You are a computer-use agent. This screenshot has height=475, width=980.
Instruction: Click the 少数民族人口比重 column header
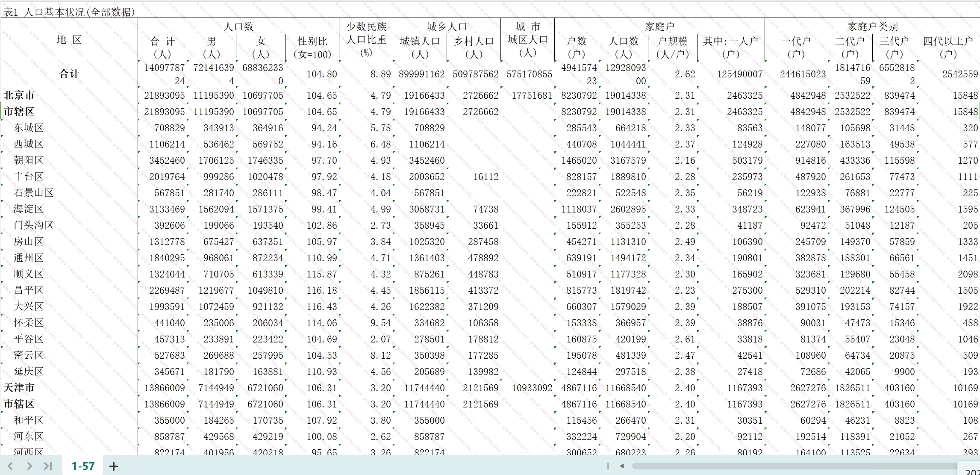pos(366,39)
